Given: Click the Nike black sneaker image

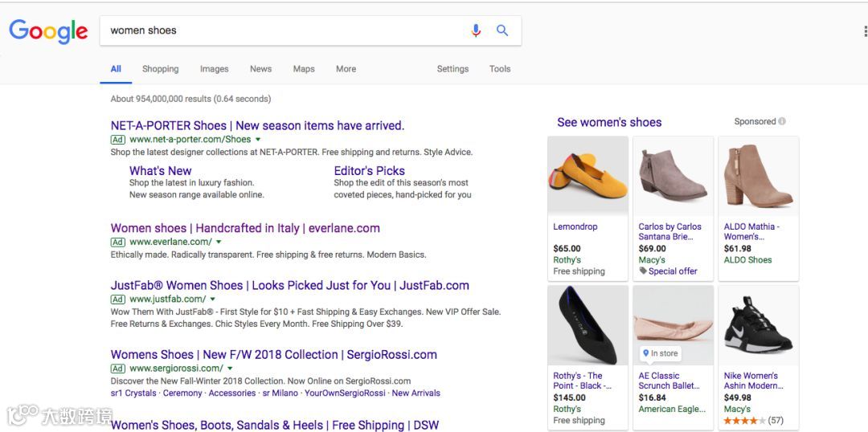Looking at the screenshot, I should coord(759,325).
